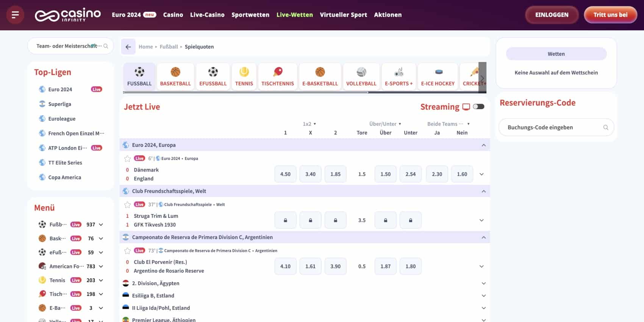Click the Team- oder Meisterschaft search field
This screenshot has width=644, height=322.
tap(70, 46)
